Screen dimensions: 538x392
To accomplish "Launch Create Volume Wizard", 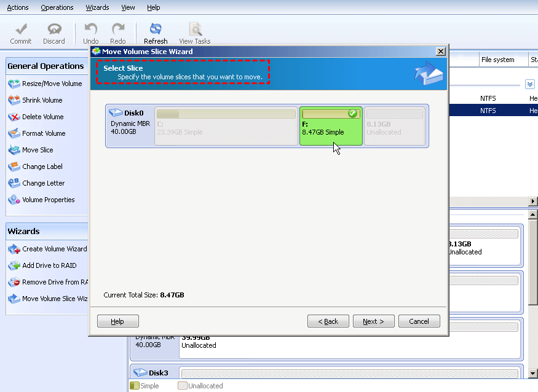I will click(48, 249).
